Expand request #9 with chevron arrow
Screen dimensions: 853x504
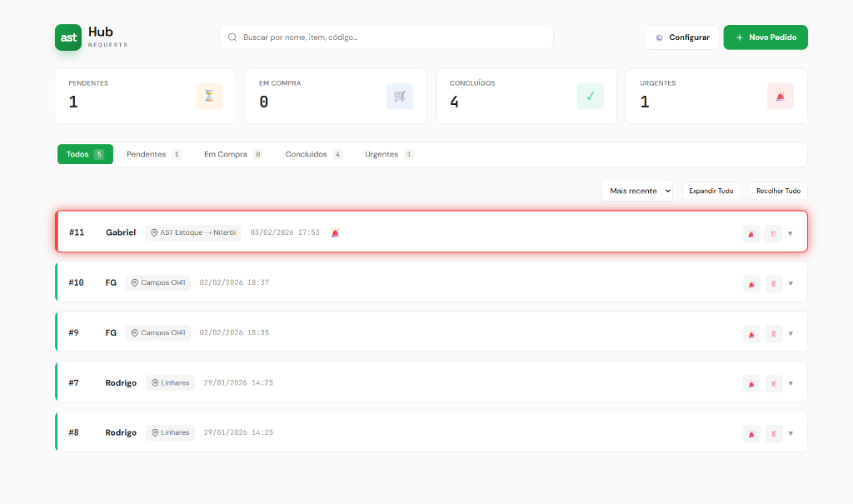(x=791, y=333)
